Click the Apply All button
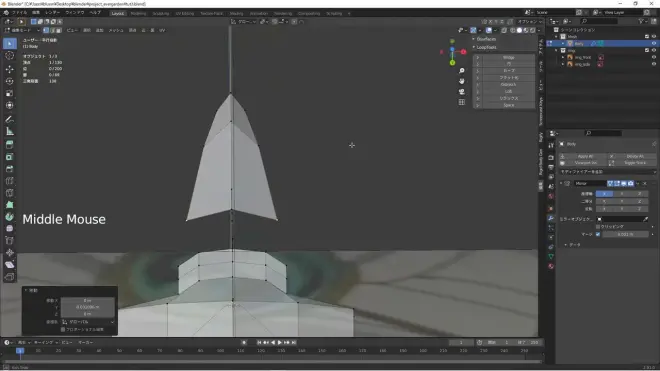 tap(585, 156)
